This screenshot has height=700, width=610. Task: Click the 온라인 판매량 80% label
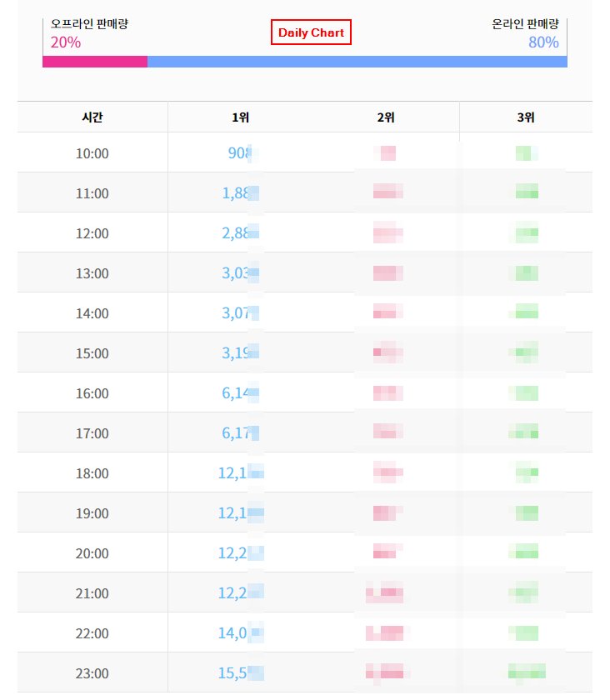point(525,33)
